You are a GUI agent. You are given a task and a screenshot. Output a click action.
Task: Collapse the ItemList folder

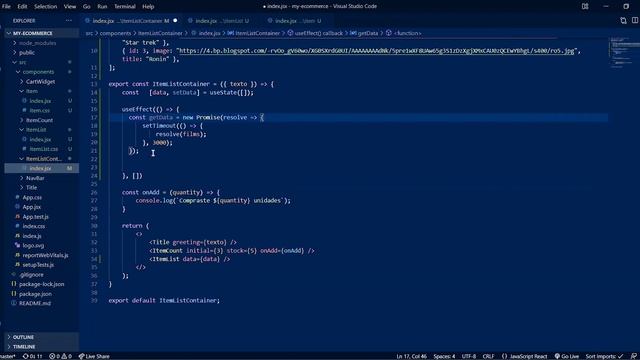tap(36, 130)
